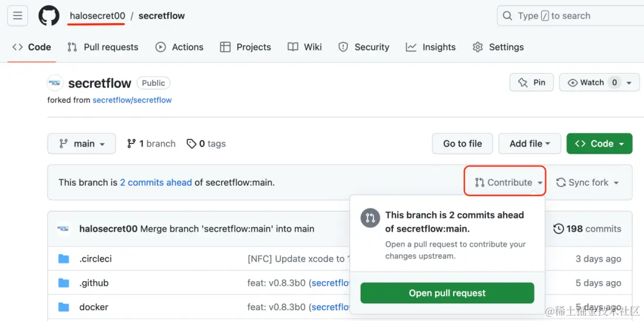This screenshot has width=644, height=321.
Task: Click the docker folder icon
Action: click(64, 307)
